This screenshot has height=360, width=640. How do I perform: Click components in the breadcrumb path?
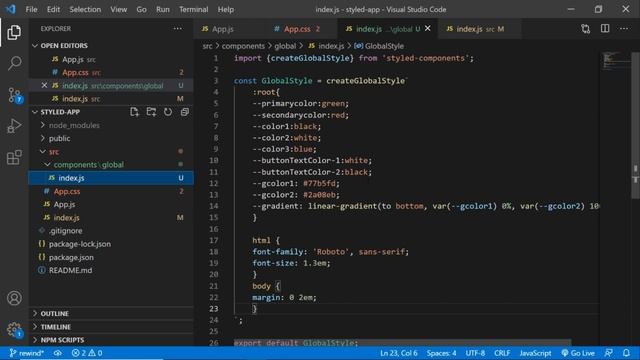[243, 46]
